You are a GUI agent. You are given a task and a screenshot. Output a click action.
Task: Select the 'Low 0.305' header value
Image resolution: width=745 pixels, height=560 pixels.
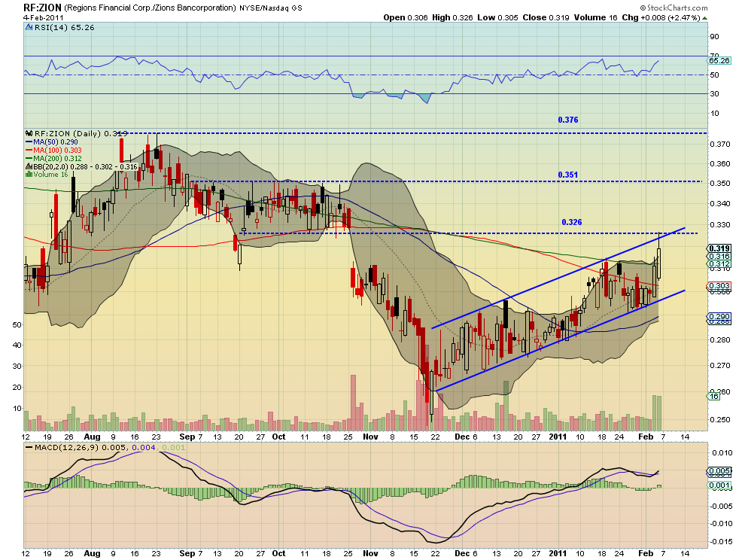[497, 17]
